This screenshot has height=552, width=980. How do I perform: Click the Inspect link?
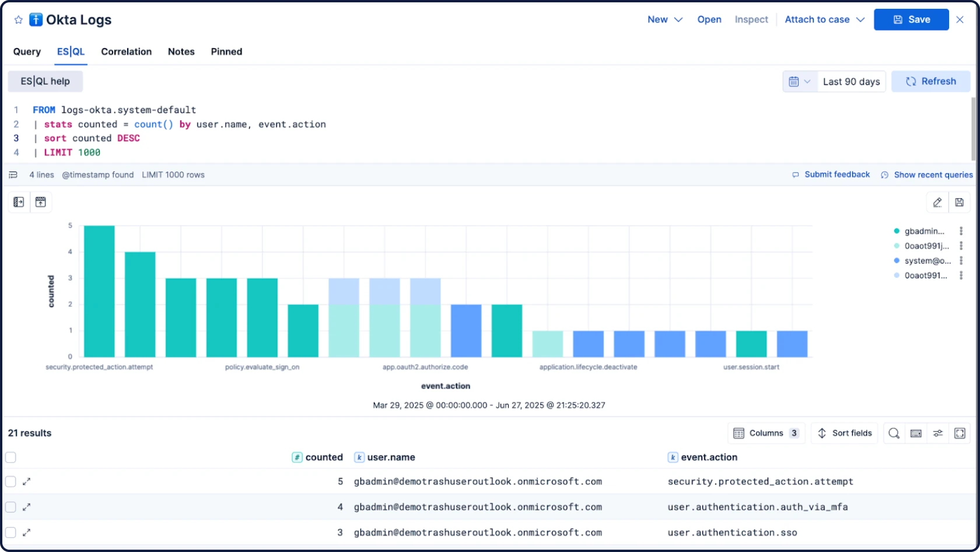click(x=751, y=19)
